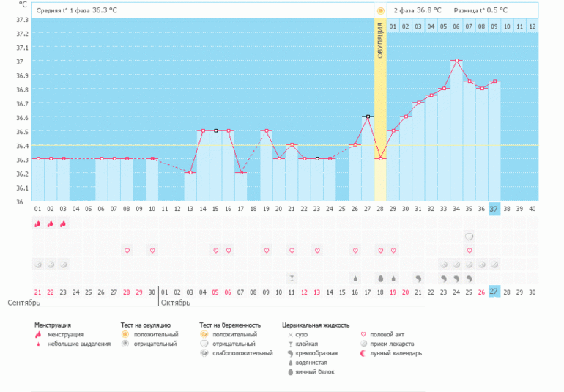
Task: Click creamy fluid icon on day 31
Action: (x=418, y=278)
